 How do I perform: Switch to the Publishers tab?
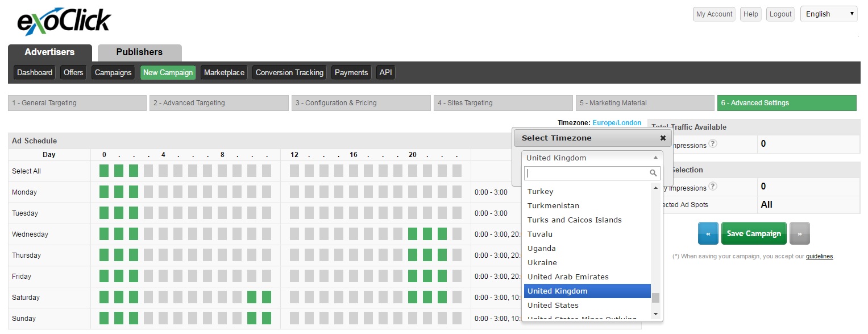pos(139,52)
